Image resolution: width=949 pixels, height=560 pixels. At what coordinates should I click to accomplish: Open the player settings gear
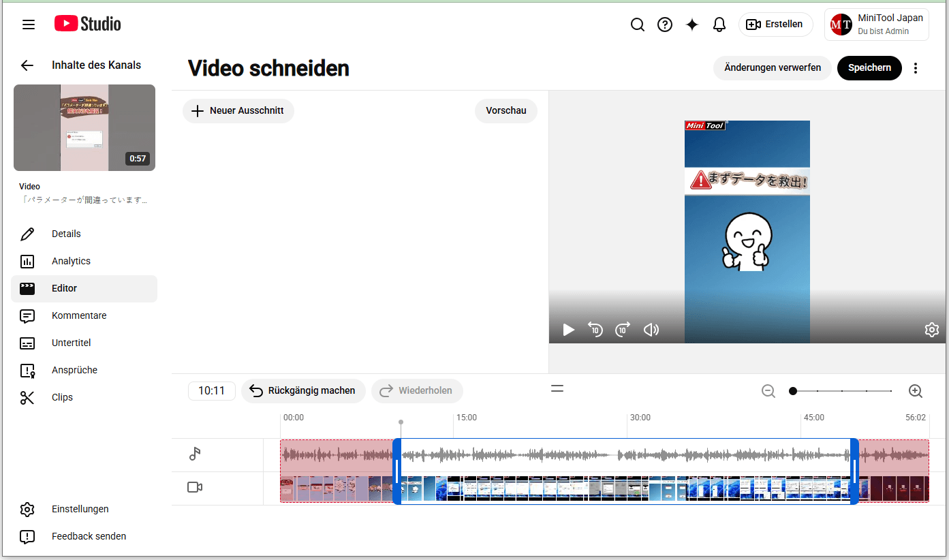932,330
